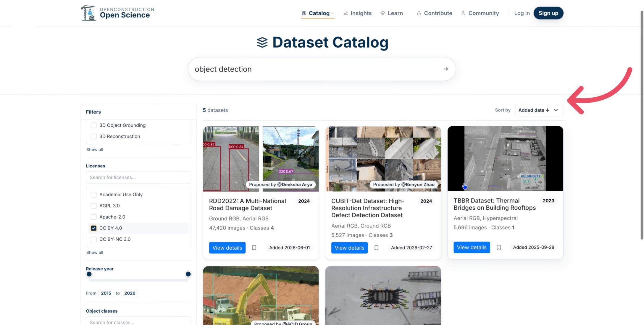Click the TBBR Dataset title
This screenshot has width=644, height=325.
(x=495, y=204)
